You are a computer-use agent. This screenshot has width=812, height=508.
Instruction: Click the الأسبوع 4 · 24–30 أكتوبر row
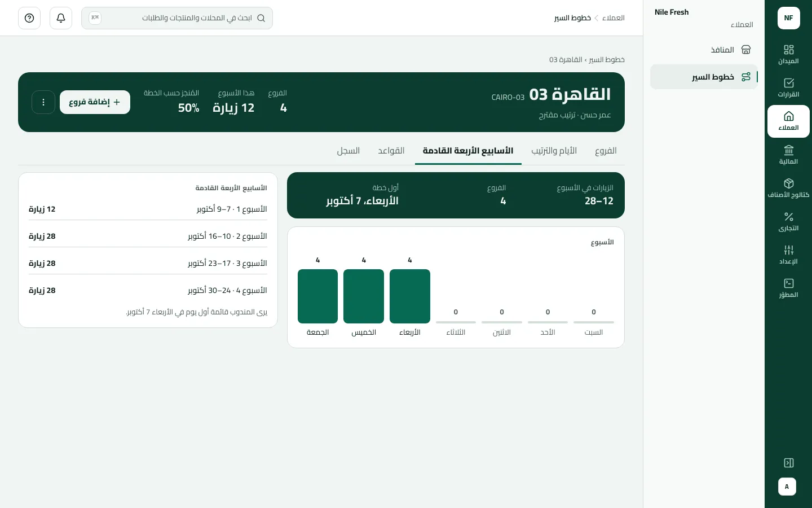pos(148,291)
